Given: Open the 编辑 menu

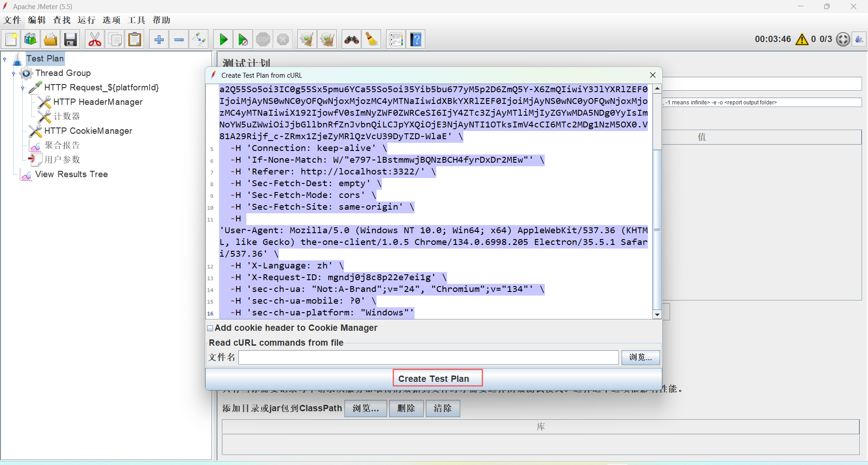Looking at the screenshot, I should coord(37,20).
